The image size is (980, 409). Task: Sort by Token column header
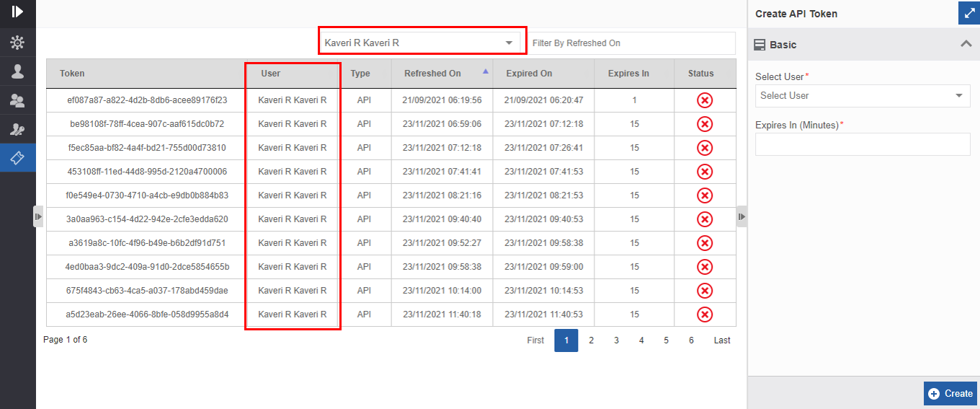146,74
